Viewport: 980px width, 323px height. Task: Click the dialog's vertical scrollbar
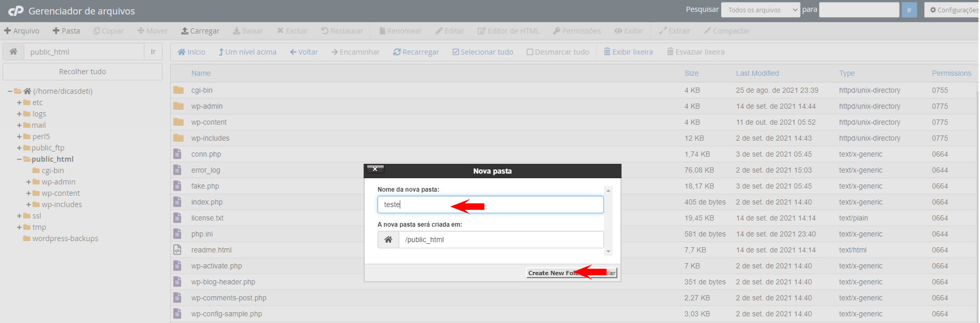tap(608, 220)
